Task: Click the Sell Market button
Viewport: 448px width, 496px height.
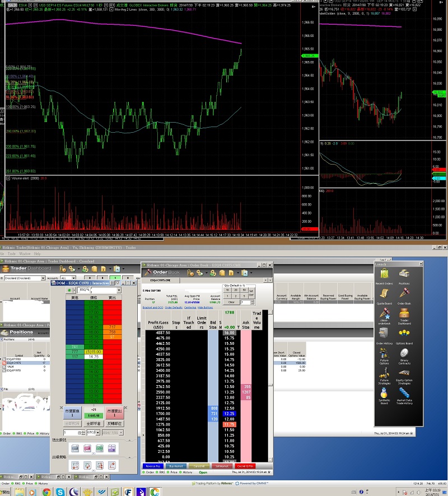Action: click(222, 466)
